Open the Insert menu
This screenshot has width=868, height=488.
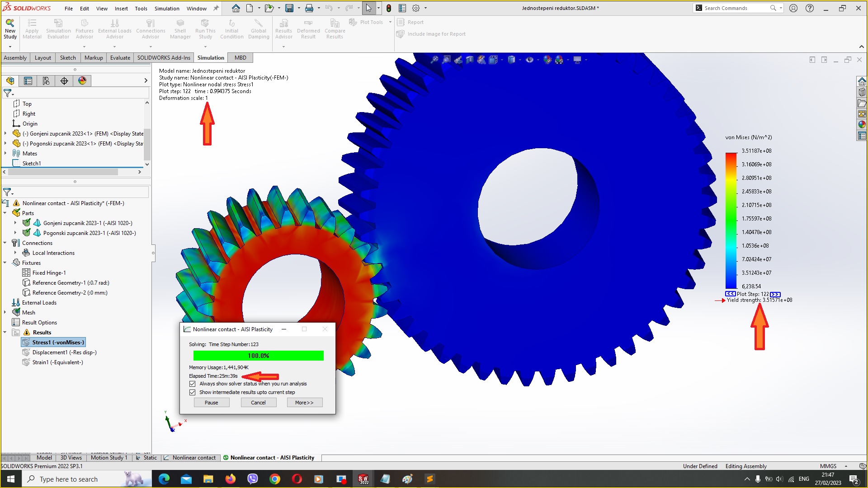(121, 9)
